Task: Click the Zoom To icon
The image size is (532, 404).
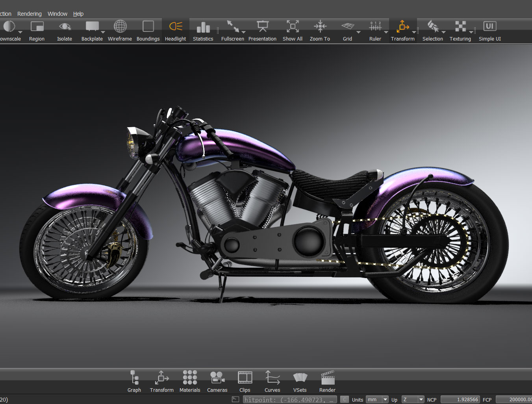Action: coord(320,27)
